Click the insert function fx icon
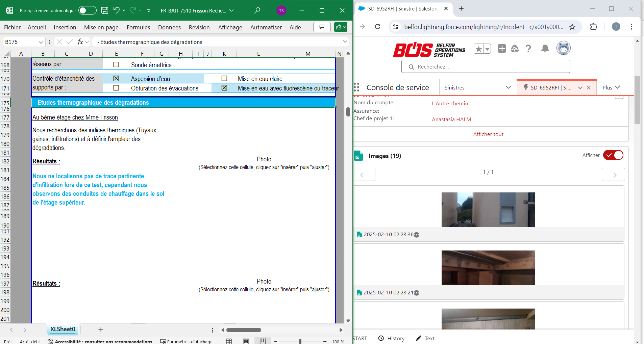The image size is (644, 344). point(80,42)
